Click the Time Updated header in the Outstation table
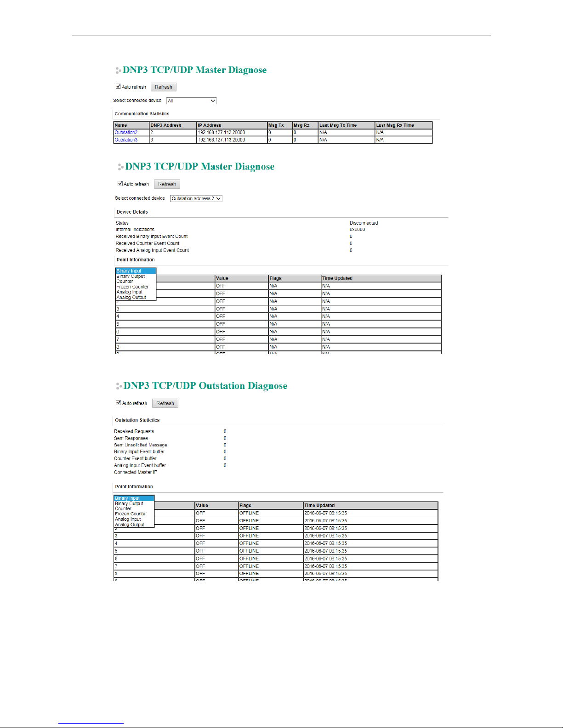Screen dimensions: 563x728 point(370,505)
